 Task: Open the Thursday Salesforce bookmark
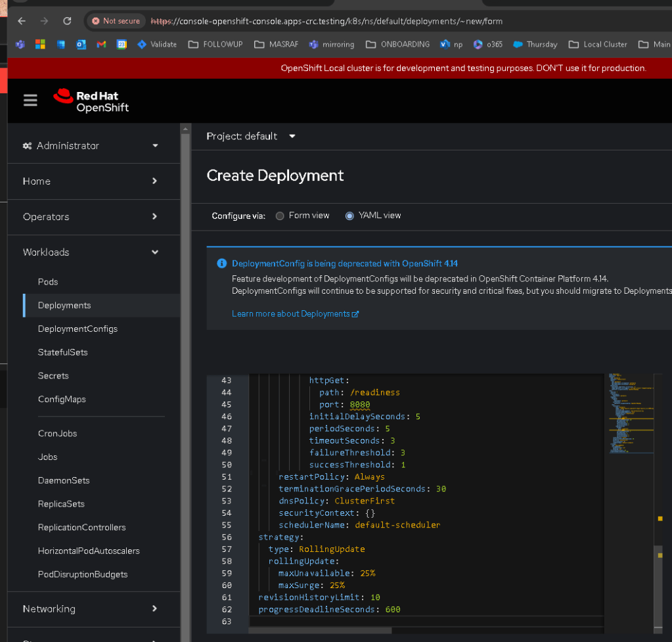tap(535, 44)
